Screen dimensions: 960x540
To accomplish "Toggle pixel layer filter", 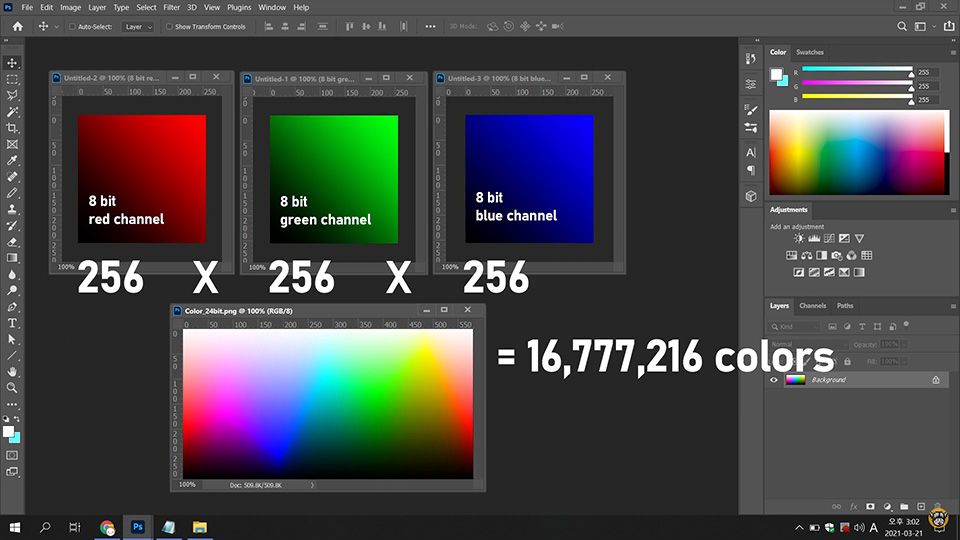I will 832,326.
